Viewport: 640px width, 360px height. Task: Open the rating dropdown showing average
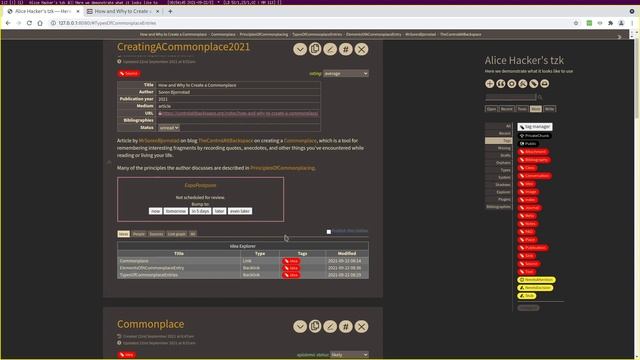(346, 73)
